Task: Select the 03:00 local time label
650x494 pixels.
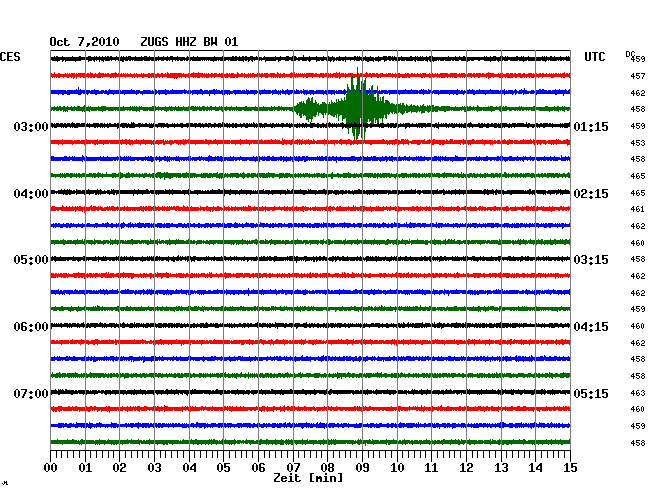Action: coord(31,126)
